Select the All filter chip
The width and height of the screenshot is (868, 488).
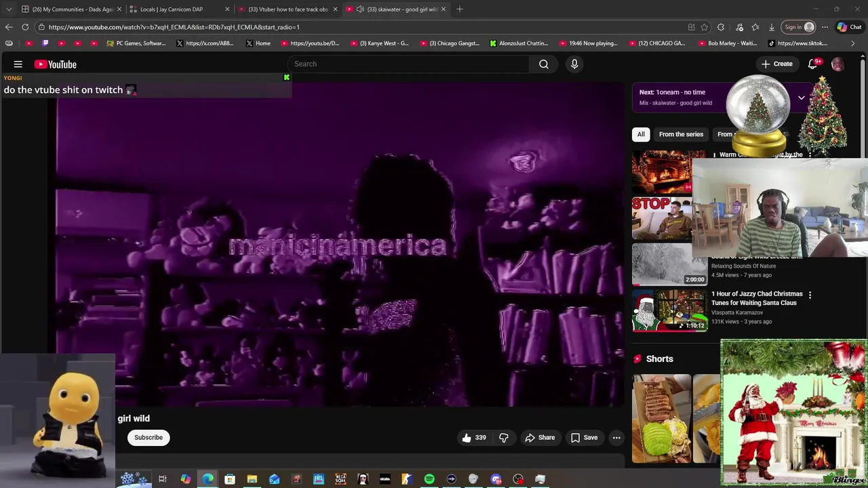coord(641,134)
